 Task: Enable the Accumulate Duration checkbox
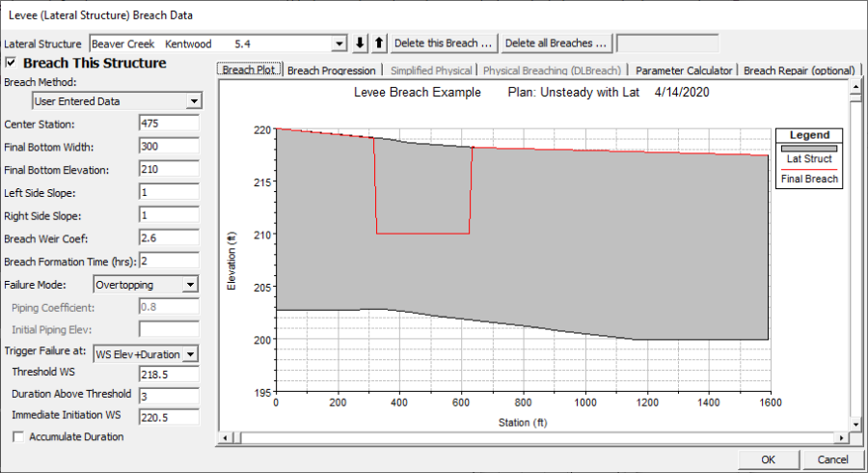point(18,436)
